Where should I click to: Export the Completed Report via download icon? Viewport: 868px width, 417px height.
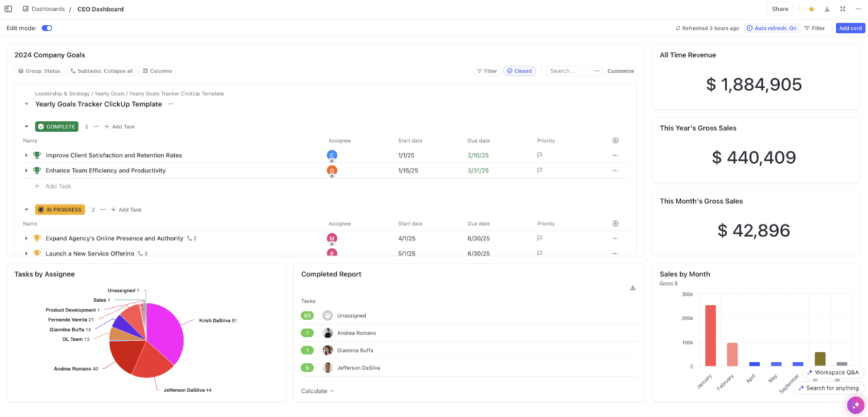tap(632, 287)
